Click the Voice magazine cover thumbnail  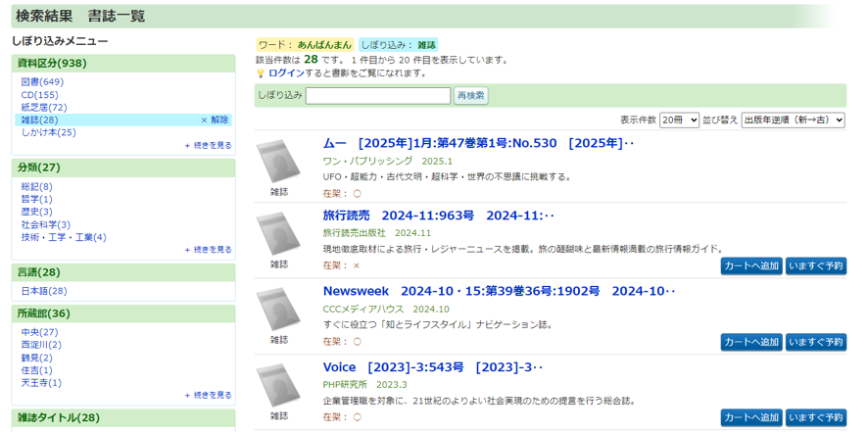[x=279, y=386]
